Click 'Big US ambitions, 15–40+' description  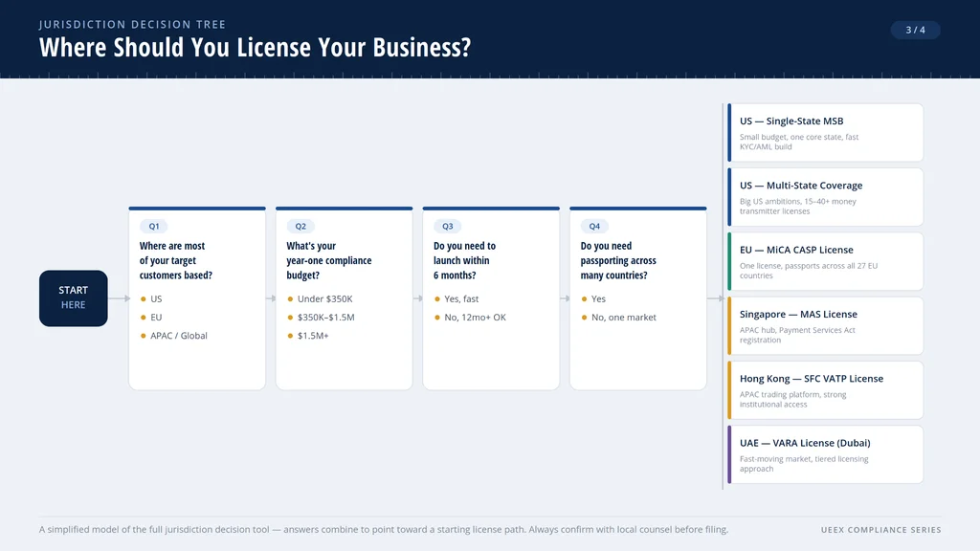797,207
